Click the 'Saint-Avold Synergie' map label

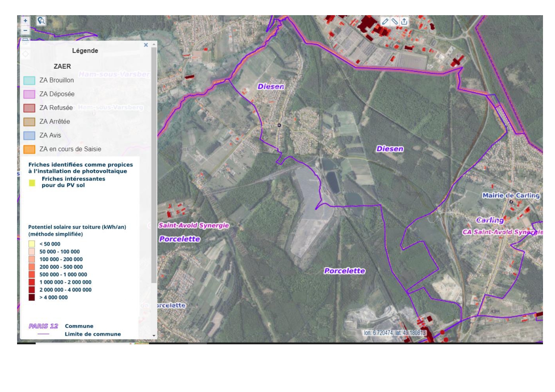194,225
